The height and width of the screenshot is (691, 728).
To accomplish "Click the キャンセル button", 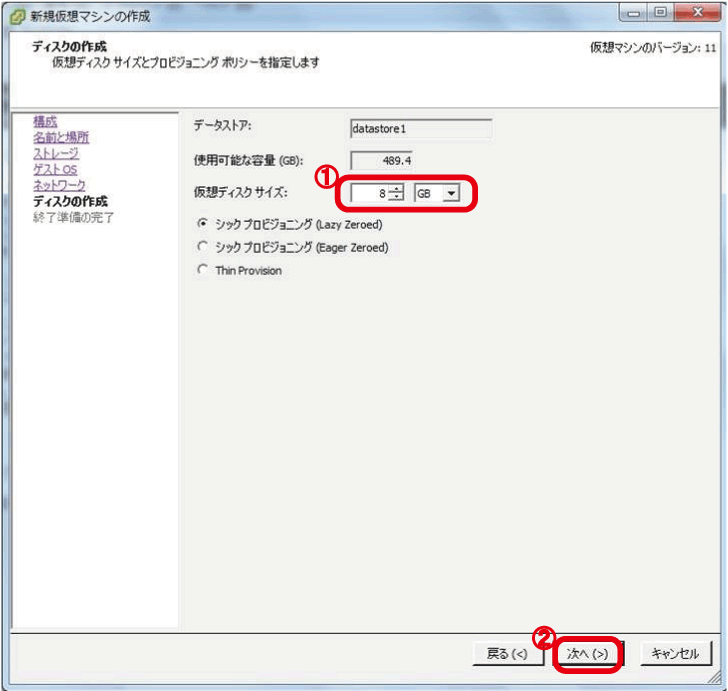I will (676, 653).
